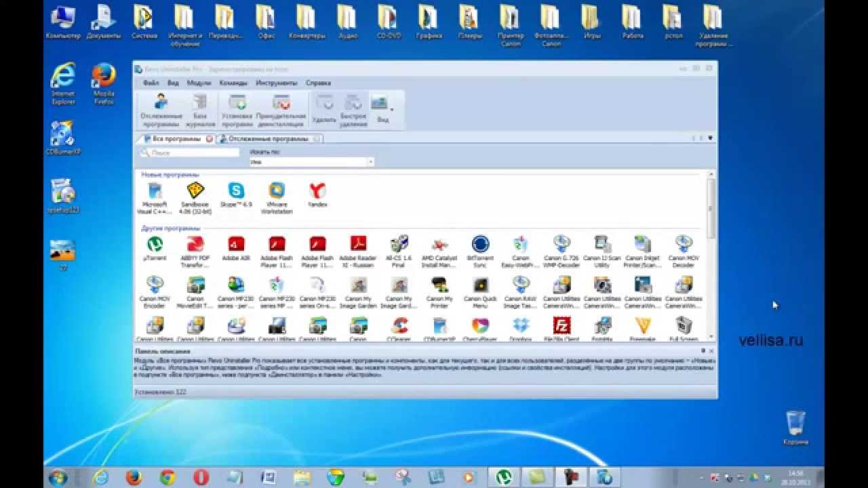Open the Logs Database (База журналов) button
Image resolution: width=868 pixels, height=488 pixels.
pyautogui.click(x=200, y=110)
